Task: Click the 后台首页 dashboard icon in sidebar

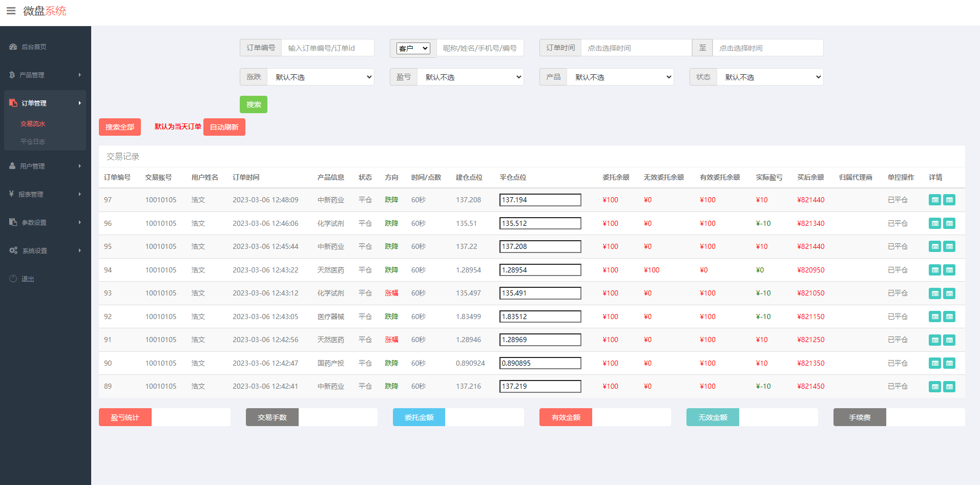Action: point(13,47)
